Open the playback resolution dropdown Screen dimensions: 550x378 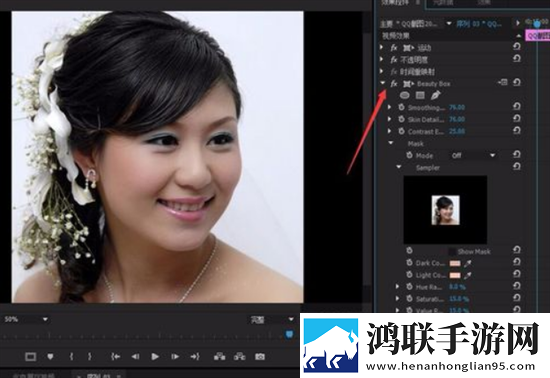[271, 319]
